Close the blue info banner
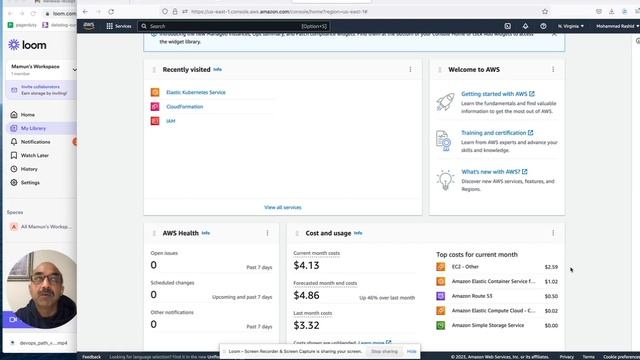The height and width of the screenshot is (360, 640). click(554, 34)
